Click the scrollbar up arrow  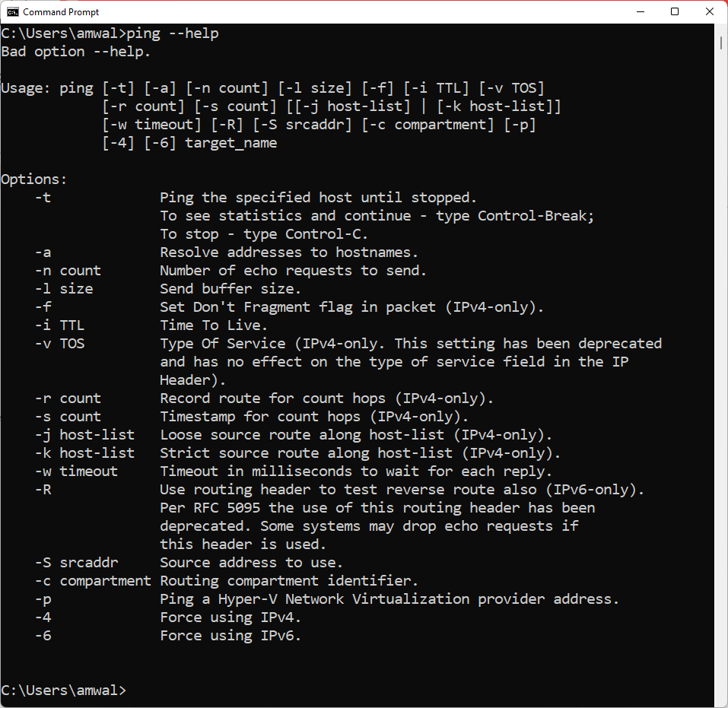[721, 29]
